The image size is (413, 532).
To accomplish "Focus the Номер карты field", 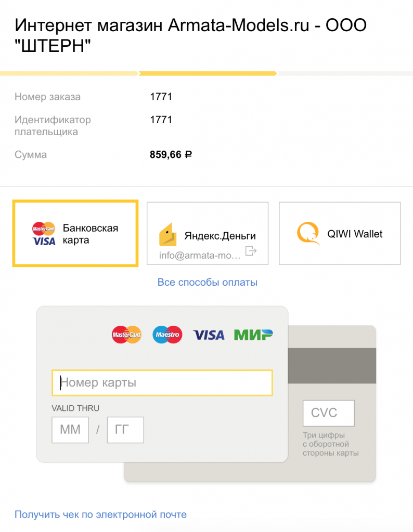I will [162, 383].
